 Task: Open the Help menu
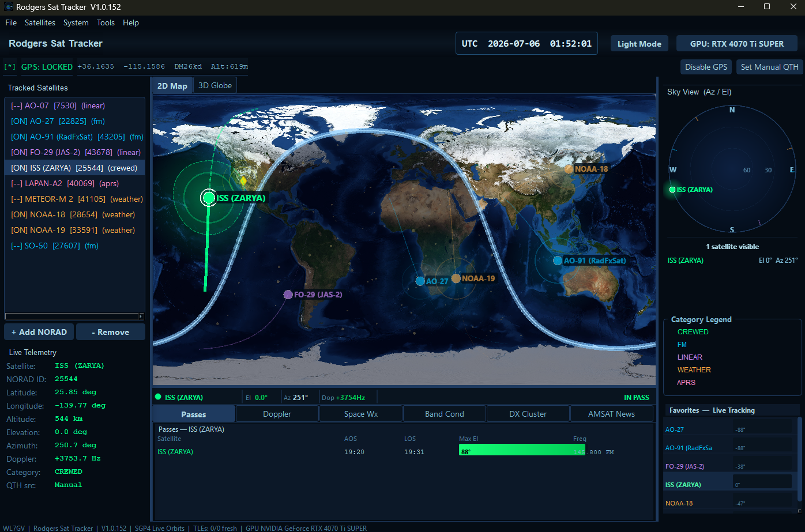point(131,22)
